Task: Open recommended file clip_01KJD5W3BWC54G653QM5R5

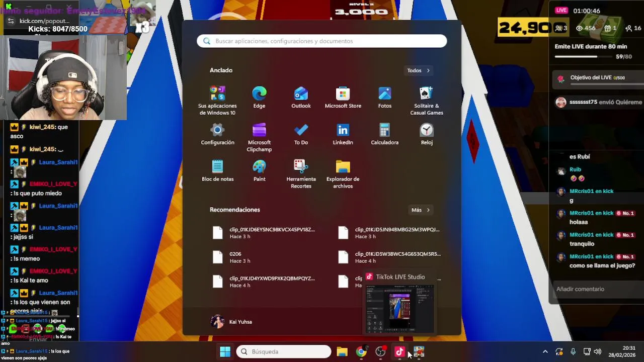Action: click(390, 257)
